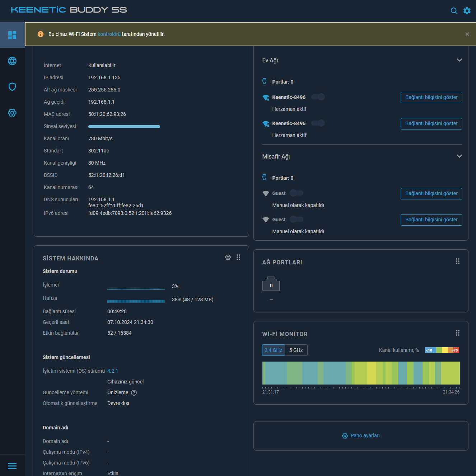Viewport: 476px width, 476px height.
Task: Click the search magnifier icon in header
Action: point(454,11)
